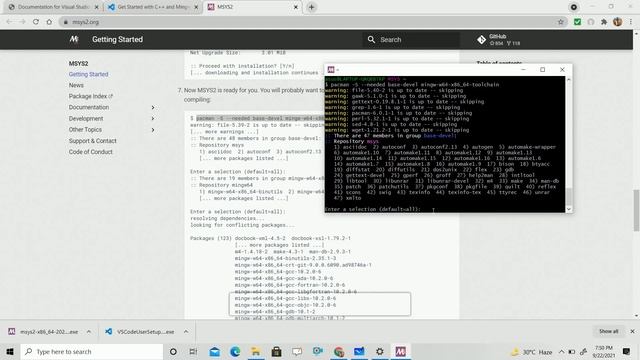Open Getting Started in sidebar
This screenshot has width=640, height=360.
[89, 74]
